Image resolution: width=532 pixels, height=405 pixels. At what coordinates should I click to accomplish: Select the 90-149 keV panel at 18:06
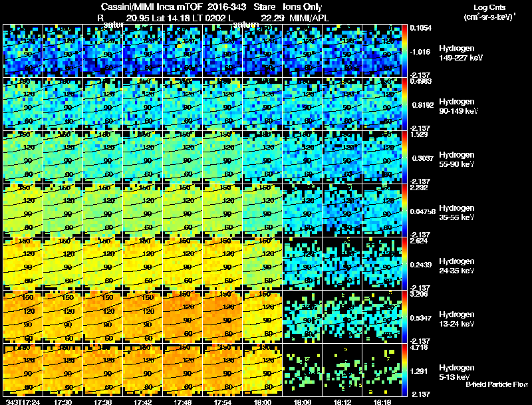tap(303, 104)
